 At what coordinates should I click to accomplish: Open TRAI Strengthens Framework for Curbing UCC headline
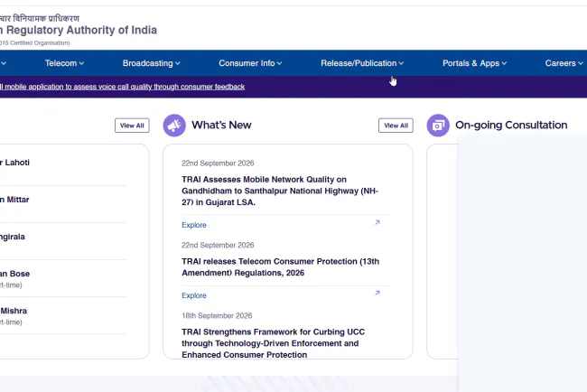point(274,343)
